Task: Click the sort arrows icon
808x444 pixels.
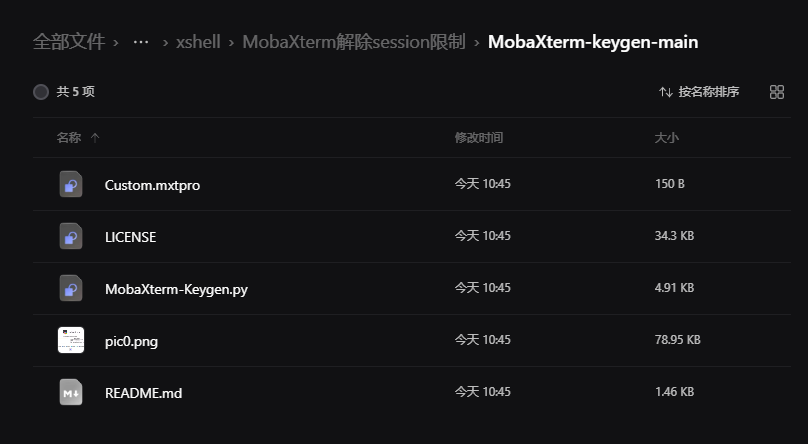Action: point(666,92)
